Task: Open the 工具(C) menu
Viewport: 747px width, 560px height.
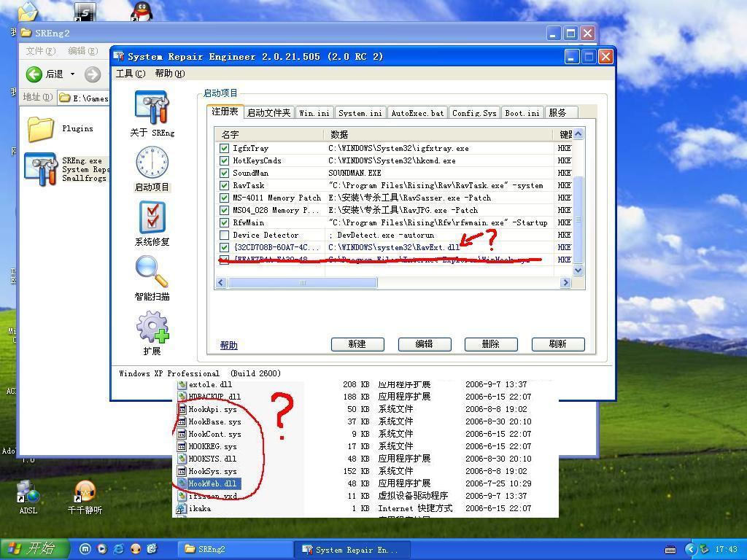Action: (x=131, y=74)
